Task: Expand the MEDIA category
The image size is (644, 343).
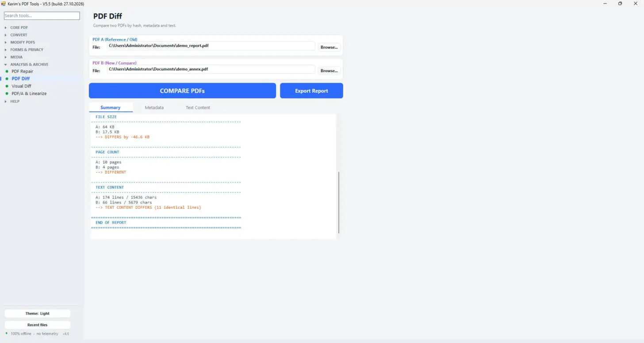Action: 16,57
